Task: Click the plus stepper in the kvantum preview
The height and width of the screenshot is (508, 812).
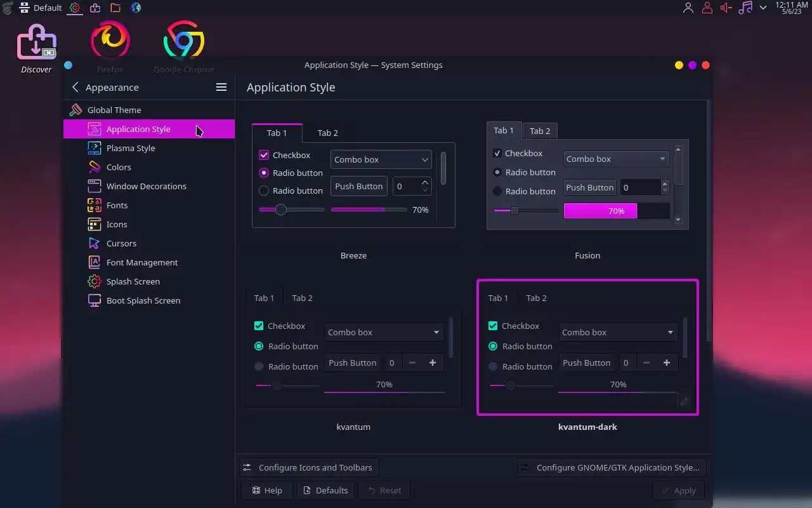Action: [433, 363]
